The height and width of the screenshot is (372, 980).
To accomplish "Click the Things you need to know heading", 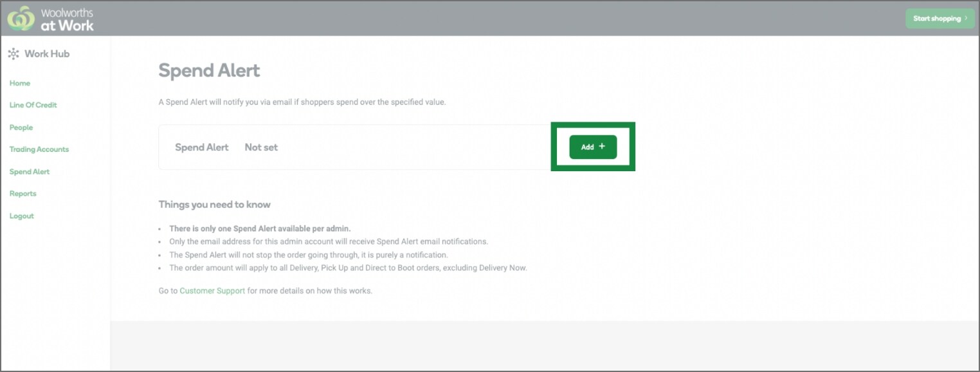I will coord(215,204).
